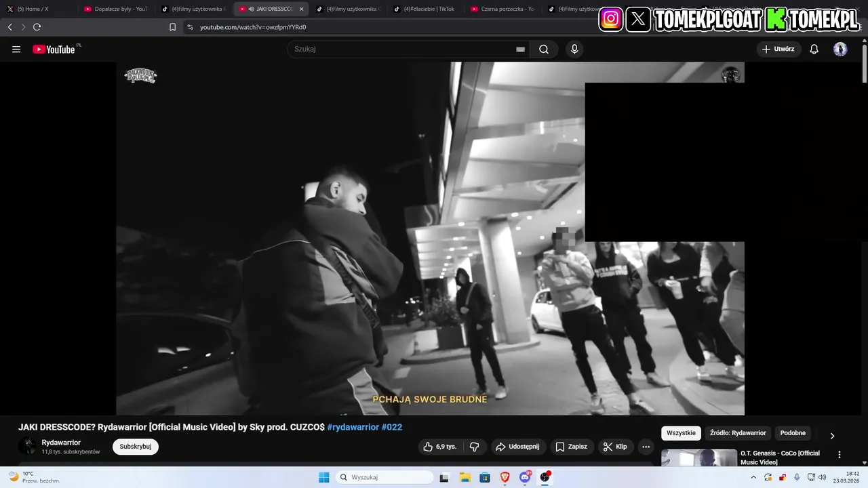Open Task View from the taskbar
Viewport: 868px width, 488px height.
444,477
